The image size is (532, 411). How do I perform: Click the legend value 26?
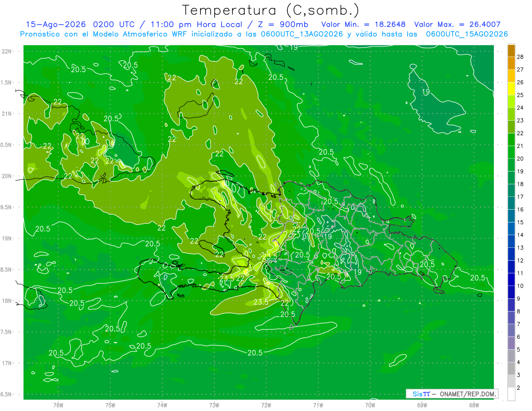520,82
